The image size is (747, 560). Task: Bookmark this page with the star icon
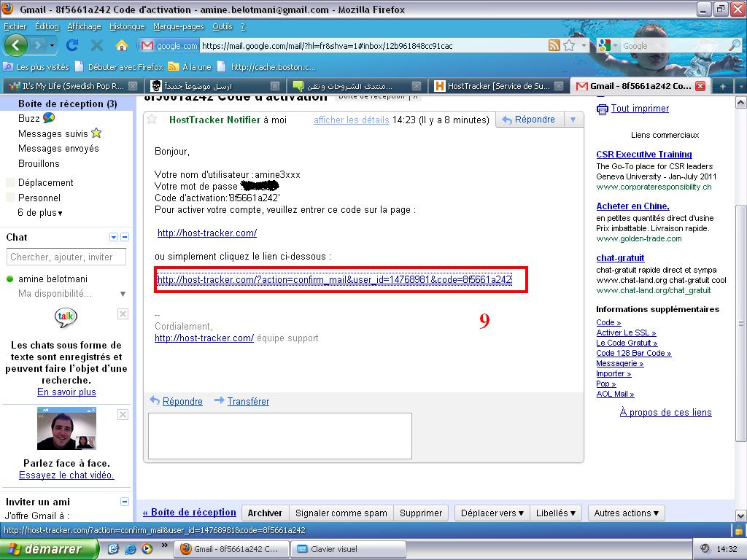pyautogui.click(x=569, y=46)
